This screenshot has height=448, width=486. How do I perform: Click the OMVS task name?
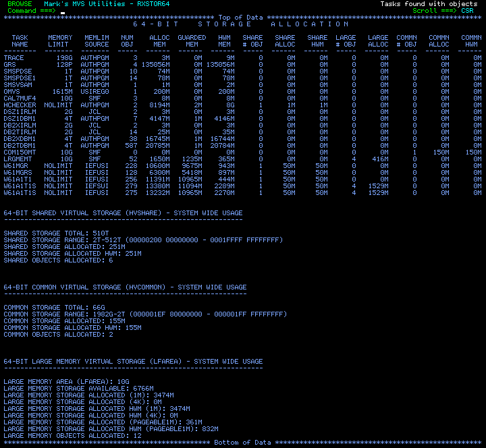pos(13,92)
